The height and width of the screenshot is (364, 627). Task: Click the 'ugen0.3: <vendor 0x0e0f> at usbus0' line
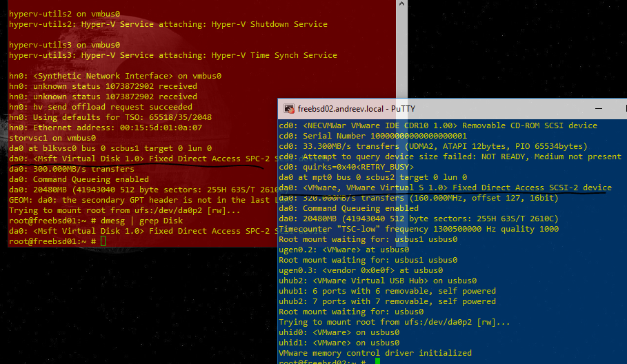pos(361,270)
